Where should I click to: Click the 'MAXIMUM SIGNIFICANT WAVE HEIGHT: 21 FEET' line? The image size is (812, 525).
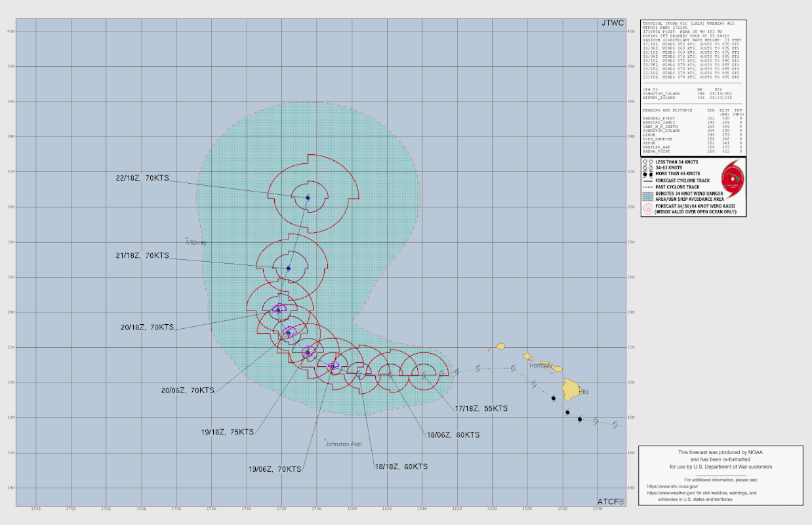pos(692,40)
